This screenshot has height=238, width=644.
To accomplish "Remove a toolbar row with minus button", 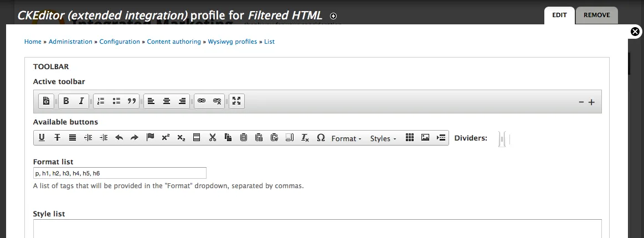I will pos(581,102).
